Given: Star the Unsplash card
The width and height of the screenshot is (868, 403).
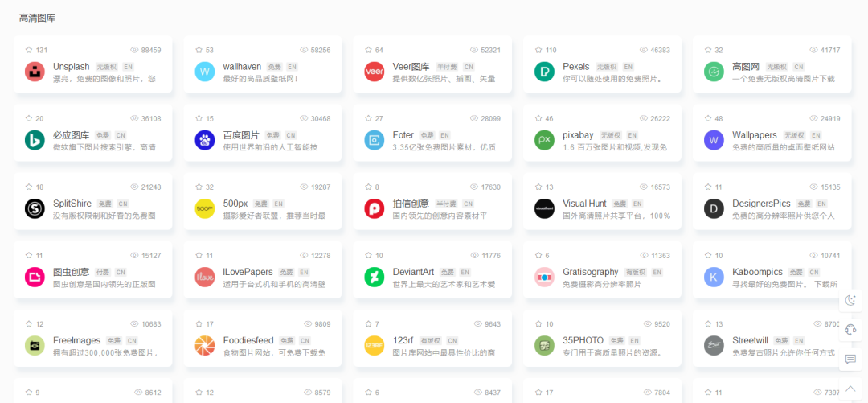Looking at the screenshot, I should tap(29, 50).
